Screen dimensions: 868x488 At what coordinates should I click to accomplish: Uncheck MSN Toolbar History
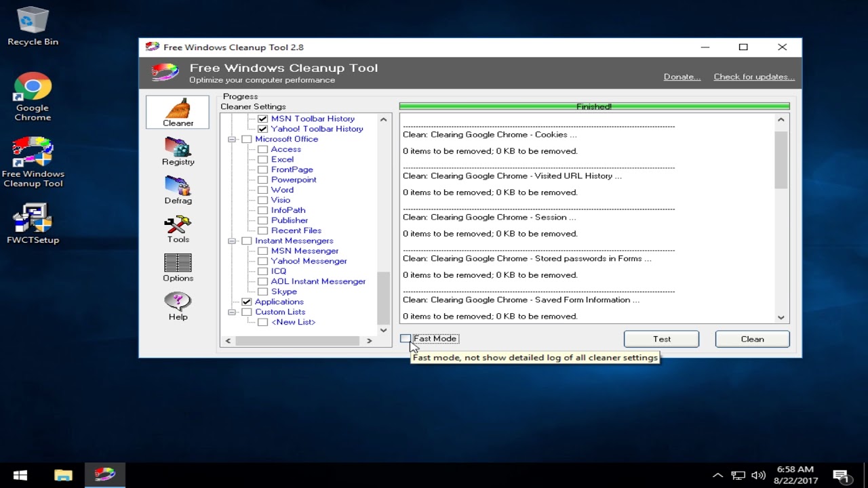point(262,119)
